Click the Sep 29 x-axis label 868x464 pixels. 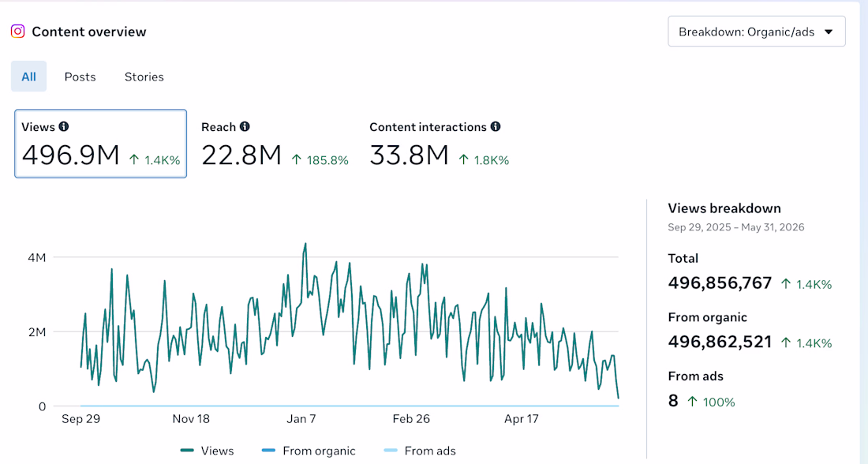[80, 419]
